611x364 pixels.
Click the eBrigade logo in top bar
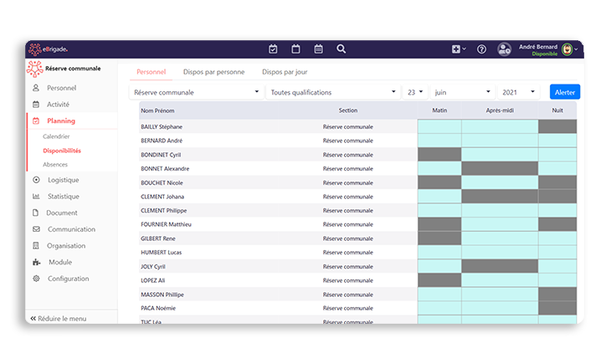[48, 49]
